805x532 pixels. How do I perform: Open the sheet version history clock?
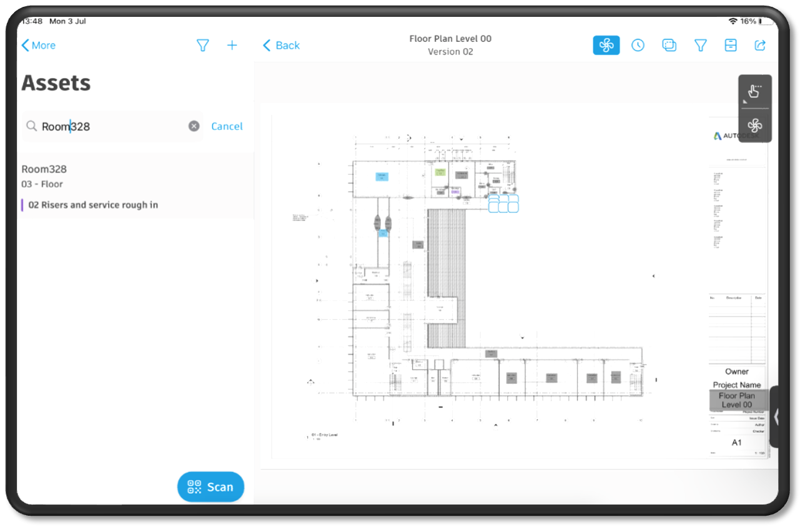(x=638, y=45)
